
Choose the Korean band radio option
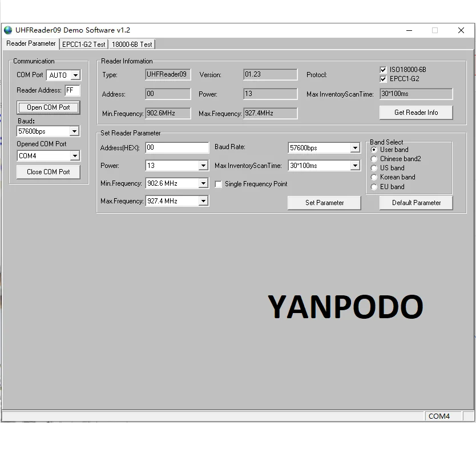374,177
